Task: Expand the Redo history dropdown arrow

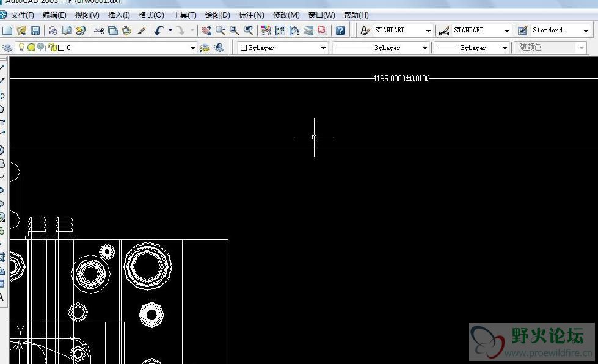Action: pyautogui.click(x=192, y=30)
